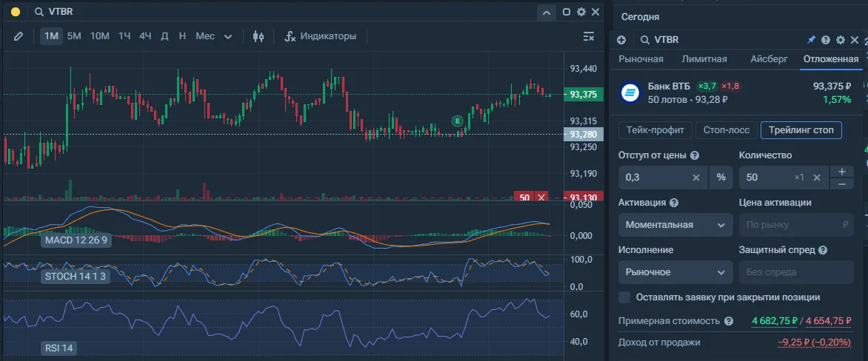This screenshot has width=868, height=361.
Task: Switch to the Айсберг order tab
Action: coord(769,59)
